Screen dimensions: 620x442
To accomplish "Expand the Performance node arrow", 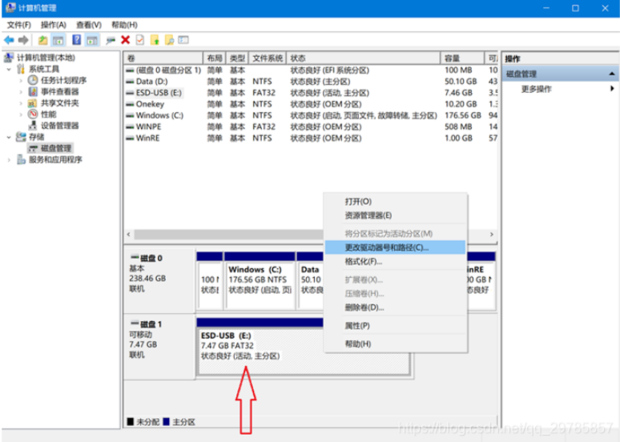I will [21, 115].
